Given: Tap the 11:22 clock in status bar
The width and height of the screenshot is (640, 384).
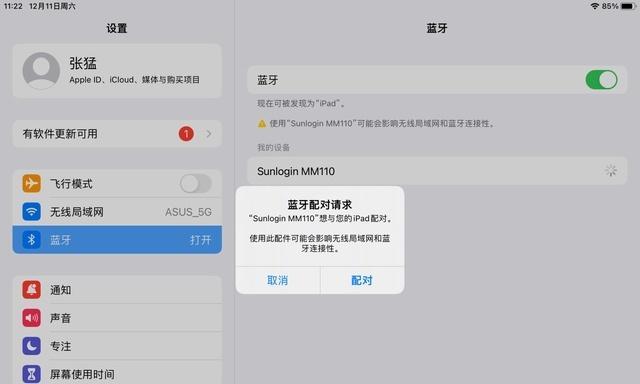Looking at the screenshot, I should tap(13, 6).
